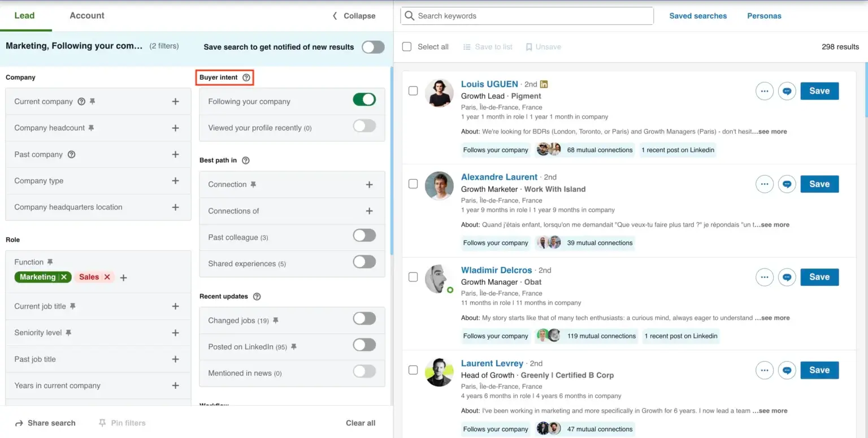Remove the Marketing function tag
This screenshot has width=868, height=438.
[64, 277]
